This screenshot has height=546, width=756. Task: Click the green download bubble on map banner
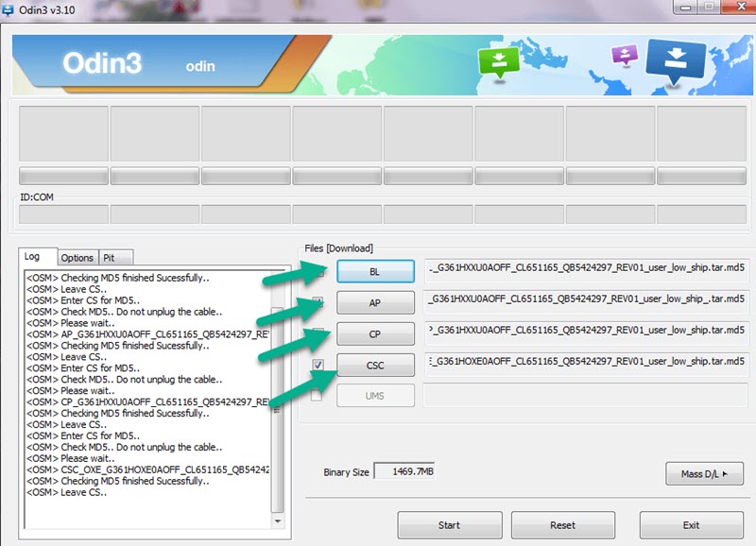click(498, 59)
